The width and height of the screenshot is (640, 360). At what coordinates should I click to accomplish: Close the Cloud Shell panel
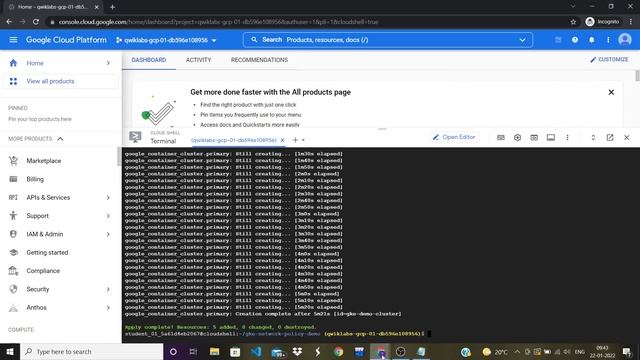(627, 138)
